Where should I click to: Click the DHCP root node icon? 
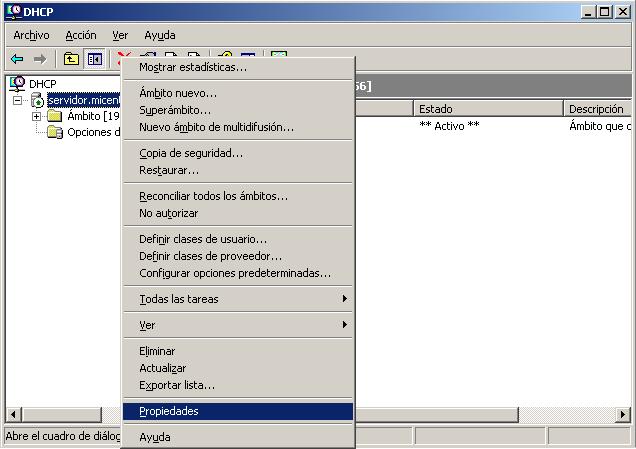pyautogui.click(x=17, y=83)
